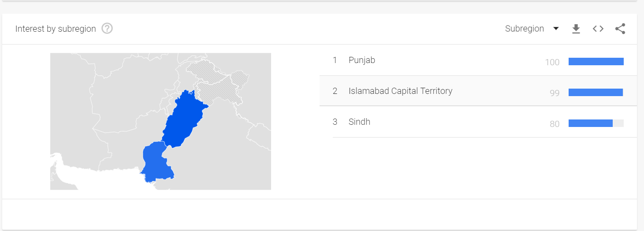644x231 pixels.
Task: Click the value 99 beside Islamabad
Action: [x=555, y=93]
